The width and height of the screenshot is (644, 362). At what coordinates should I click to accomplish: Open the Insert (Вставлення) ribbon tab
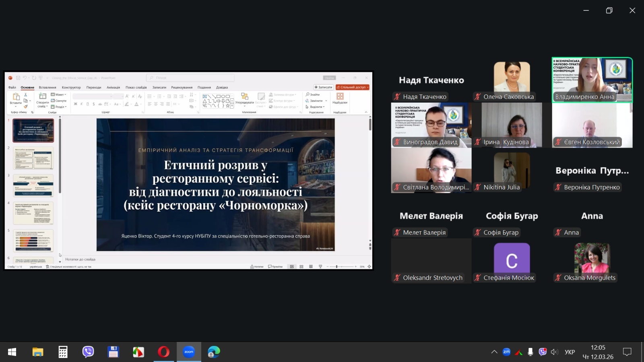click(47, 87)
